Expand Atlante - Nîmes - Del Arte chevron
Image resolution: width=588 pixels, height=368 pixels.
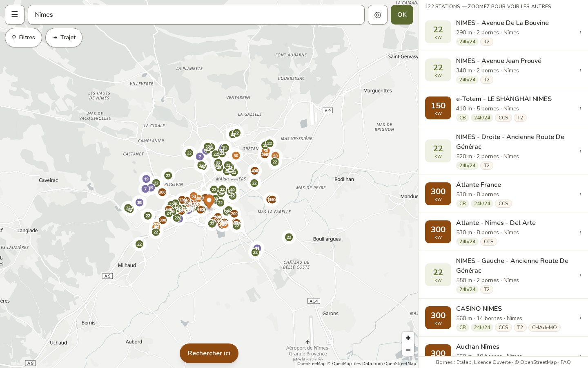pyautogui.click(x=581, y=232)
